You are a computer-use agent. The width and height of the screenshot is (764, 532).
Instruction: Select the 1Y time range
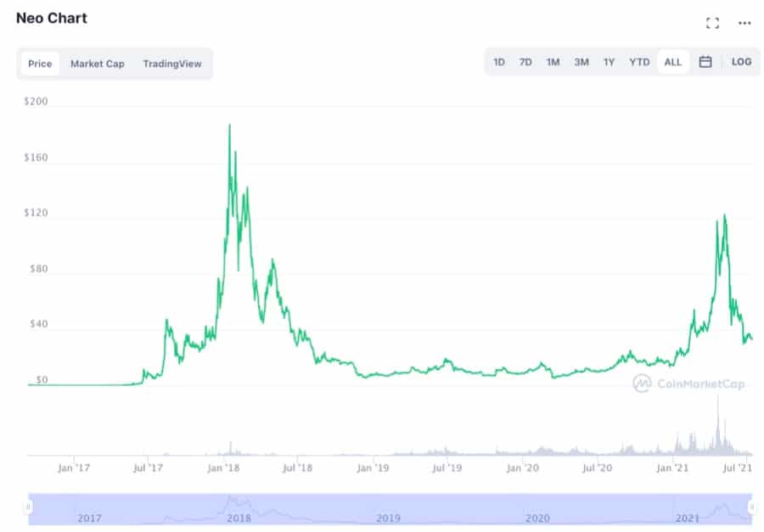[609, 62]
